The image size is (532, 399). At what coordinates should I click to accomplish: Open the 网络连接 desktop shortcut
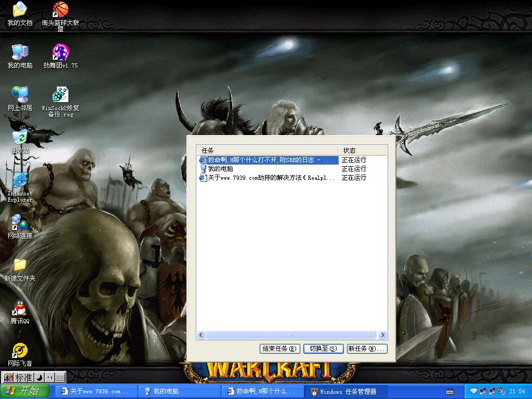[x=20, y=227]
